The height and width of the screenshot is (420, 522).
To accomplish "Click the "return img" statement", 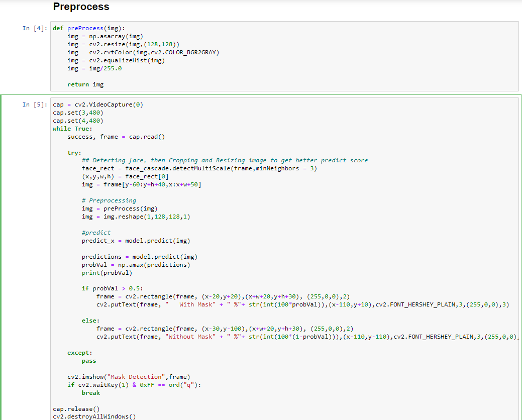I will [85, 84].
